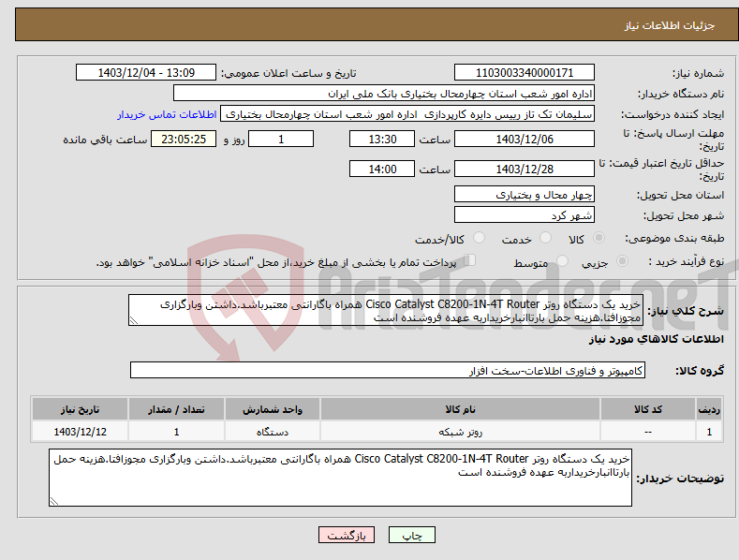Screen dimensions: 739x560
Task: Click the remaining days field showing 1
Action: (281, 139)
